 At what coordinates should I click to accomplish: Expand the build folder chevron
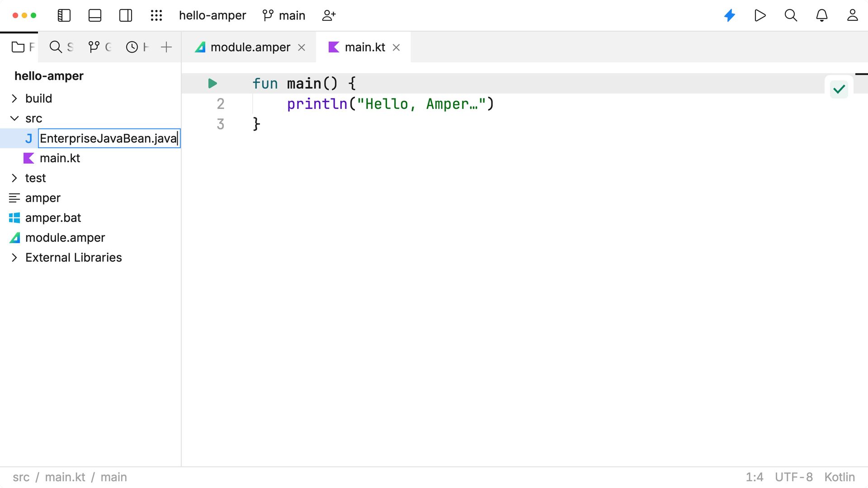[14, 99]
